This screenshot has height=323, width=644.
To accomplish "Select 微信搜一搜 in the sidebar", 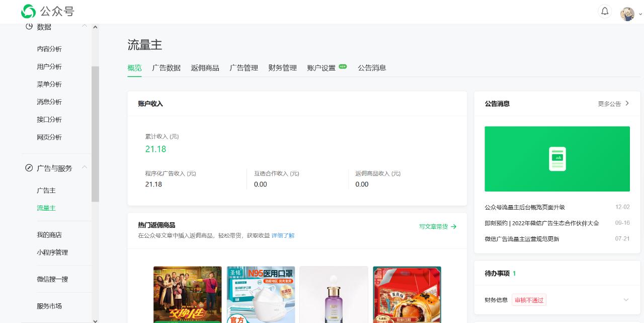I will (x=52, y=279).
